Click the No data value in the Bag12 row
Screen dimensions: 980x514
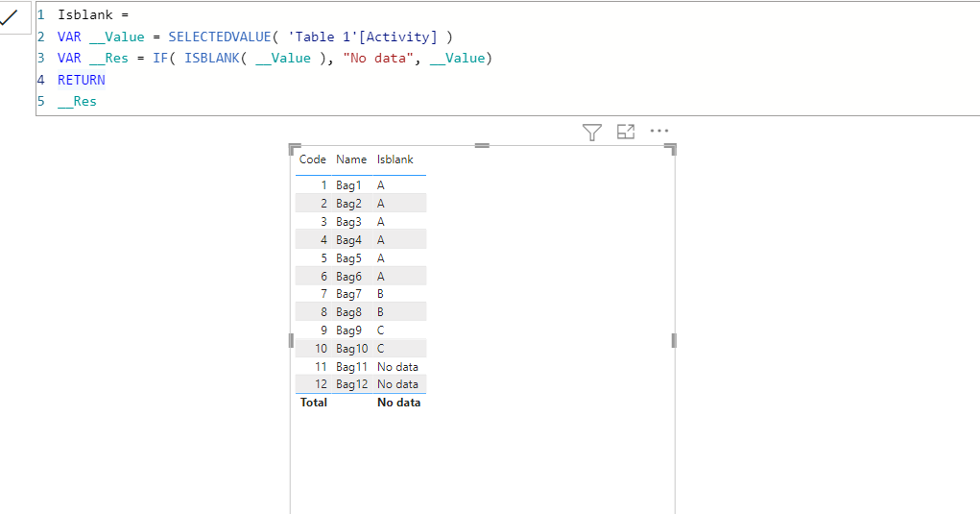(397, 384)
